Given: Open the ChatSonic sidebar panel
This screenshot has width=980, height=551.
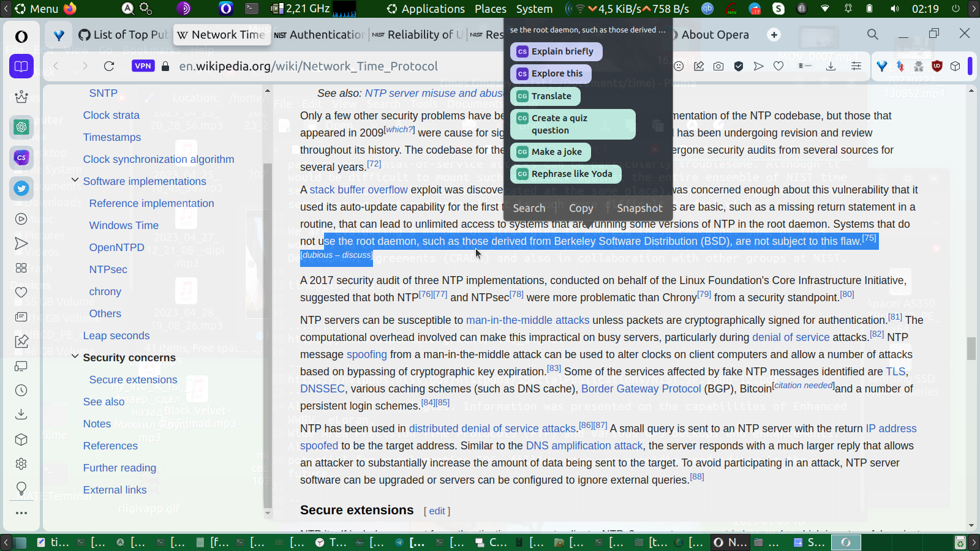Looking at the screenshot, I should click(21, 157).
